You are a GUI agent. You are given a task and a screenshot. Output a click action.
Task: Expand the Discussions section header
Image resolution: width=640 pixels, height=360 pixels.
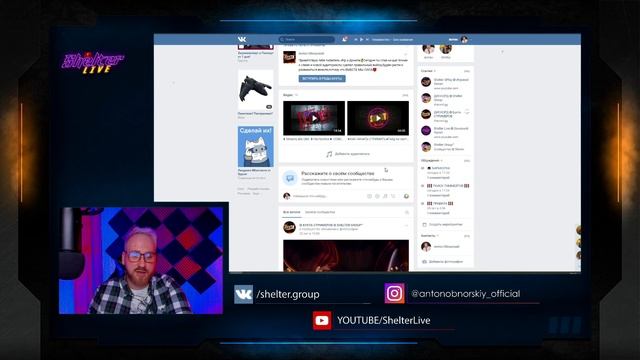click(x=431, y=160)
